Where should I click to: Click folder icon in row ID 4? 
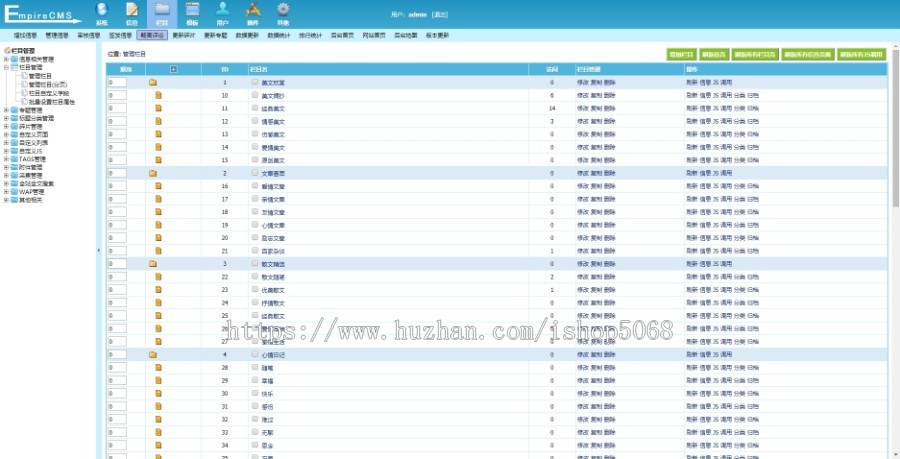[x=153, y=355]
